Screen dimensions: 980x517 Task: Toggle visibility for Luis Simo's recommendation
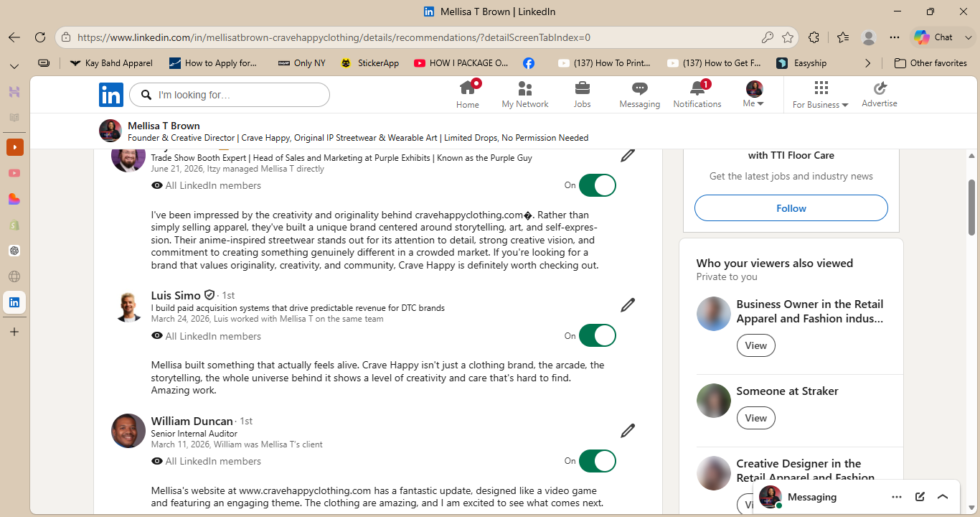[x=598, y=335]
